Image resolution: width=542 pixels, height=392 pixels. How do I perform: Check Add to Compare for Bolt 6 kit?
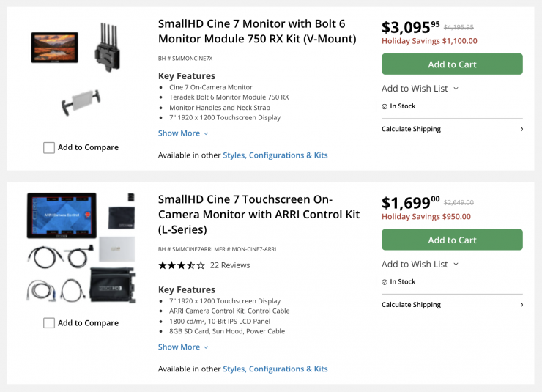pyautogui.click(x=49, y=147)
